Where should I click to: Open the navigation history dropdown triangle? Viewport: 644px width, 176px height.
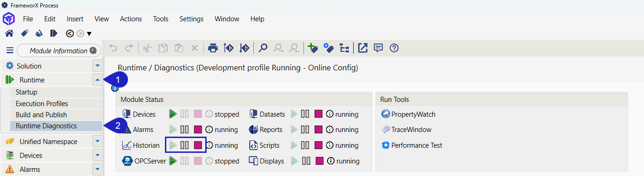tap(89, 34)
